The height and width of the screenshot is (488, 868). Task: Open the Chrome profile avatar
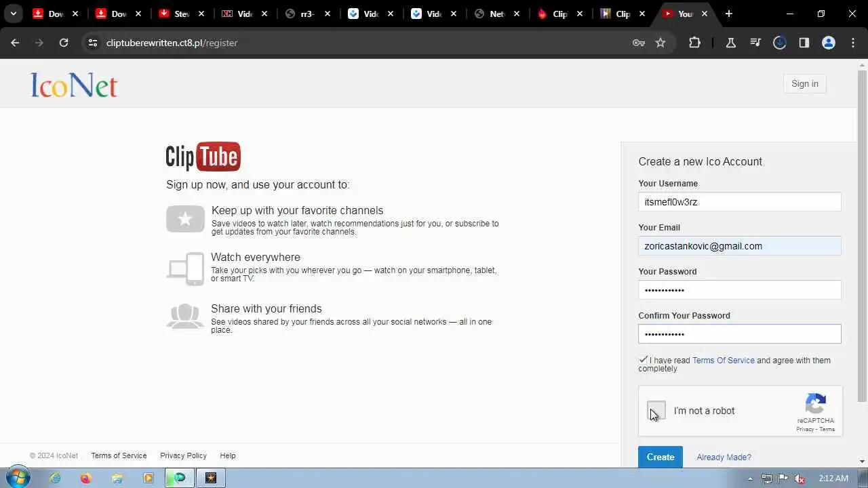[829, 43]
